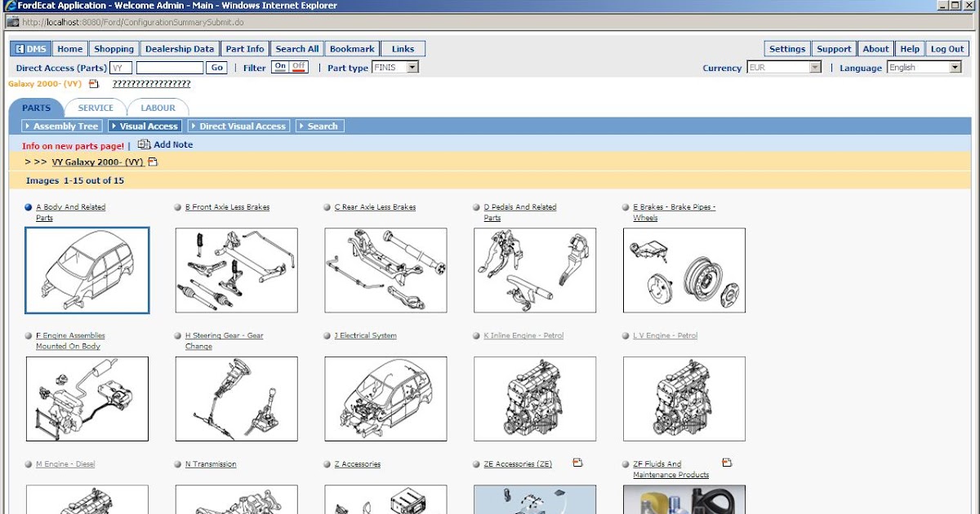
Task: Select the Visual Access view
Action: click(145, 126)
